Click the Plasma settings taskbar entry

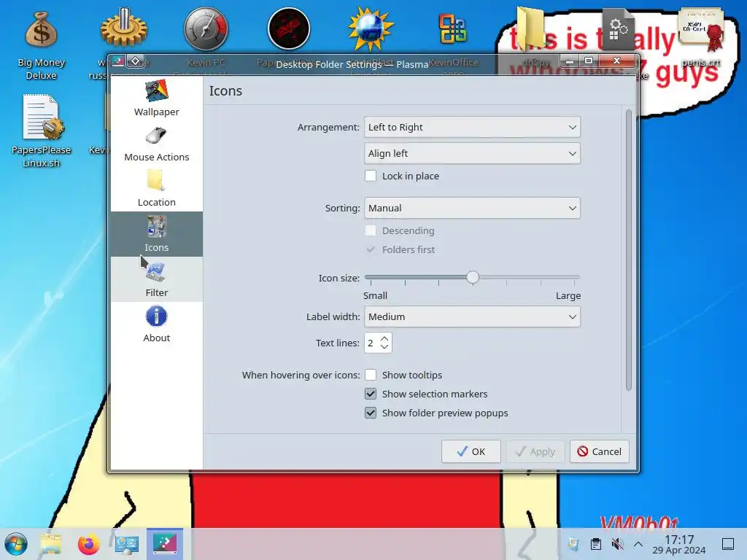[x=165, y=542]
